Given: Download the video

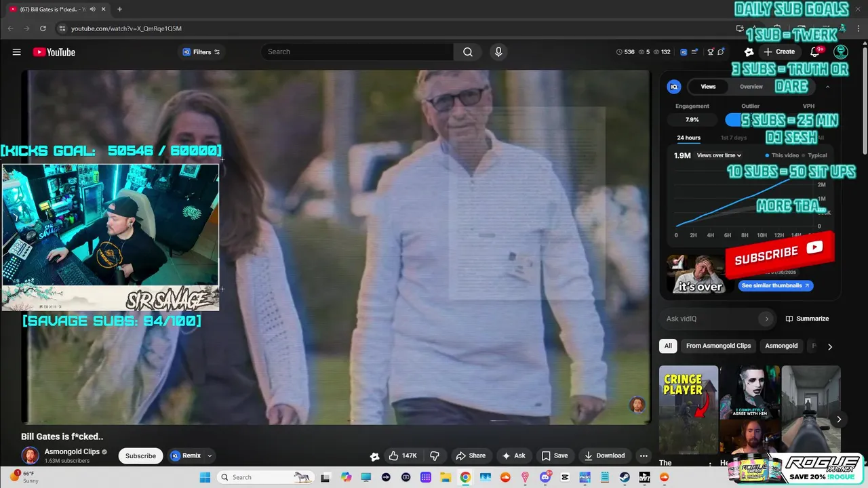Looking at the screenshot, I should 604,455.
